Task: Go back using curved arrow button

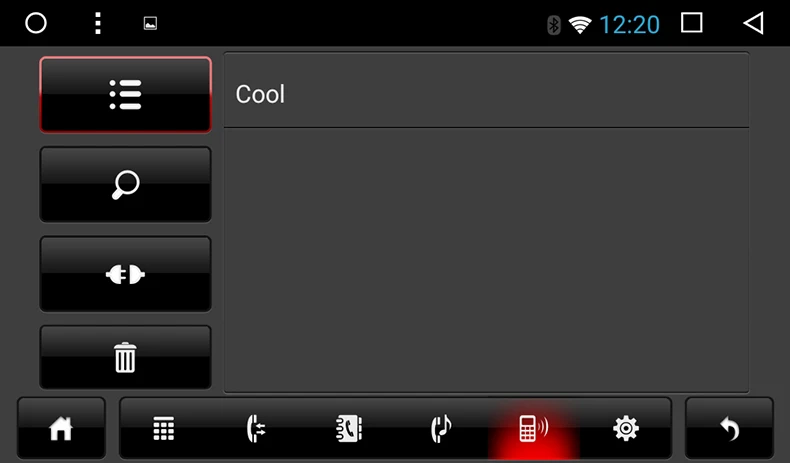Action: [x=729, y=428]
